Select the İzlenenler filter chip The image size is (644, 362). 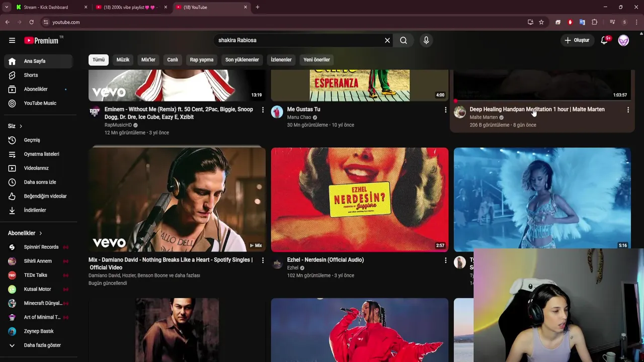tap(281, 60)
